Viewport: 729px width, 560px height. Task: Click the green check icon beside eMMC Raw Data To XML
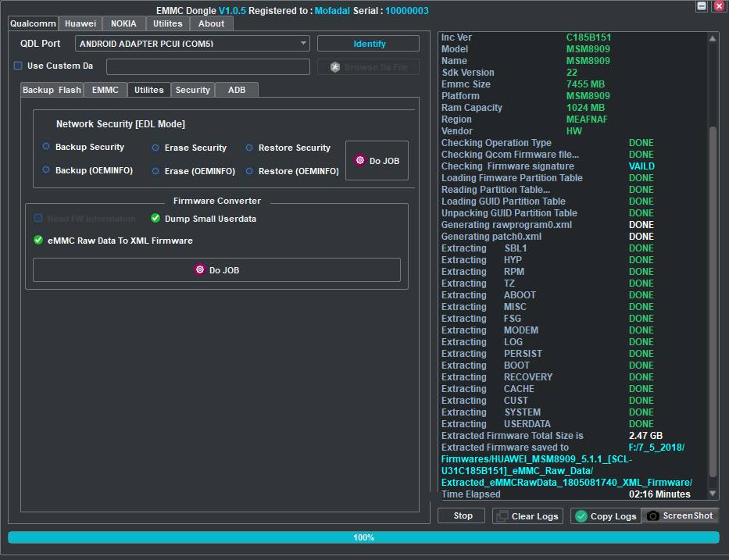pos(38,241)
